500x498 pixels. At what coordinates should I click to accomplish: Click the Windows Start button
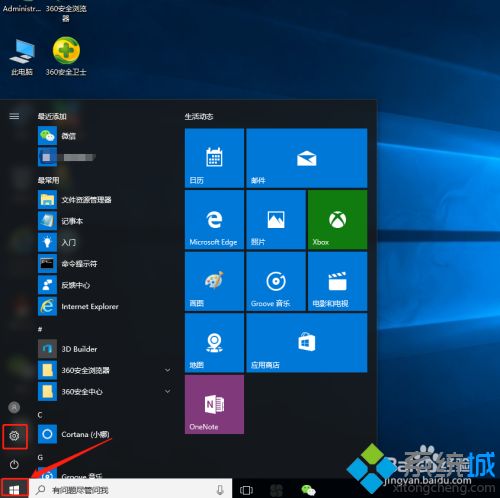pyautogui.click(x=14, y=489)
